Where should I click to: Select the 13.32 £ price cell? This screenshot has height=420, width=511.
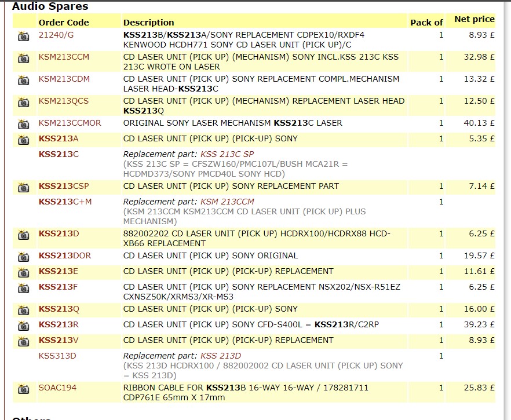point(479,79)
